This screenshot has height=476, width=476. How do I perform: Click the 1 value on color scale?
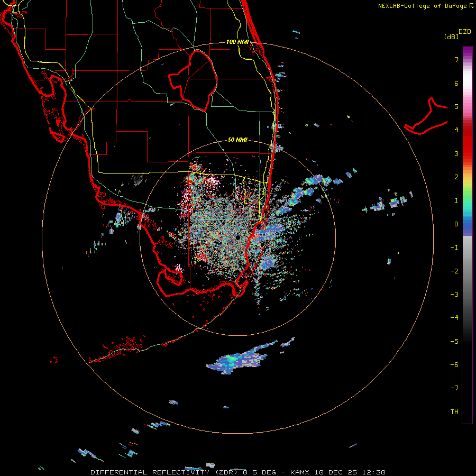456,200
